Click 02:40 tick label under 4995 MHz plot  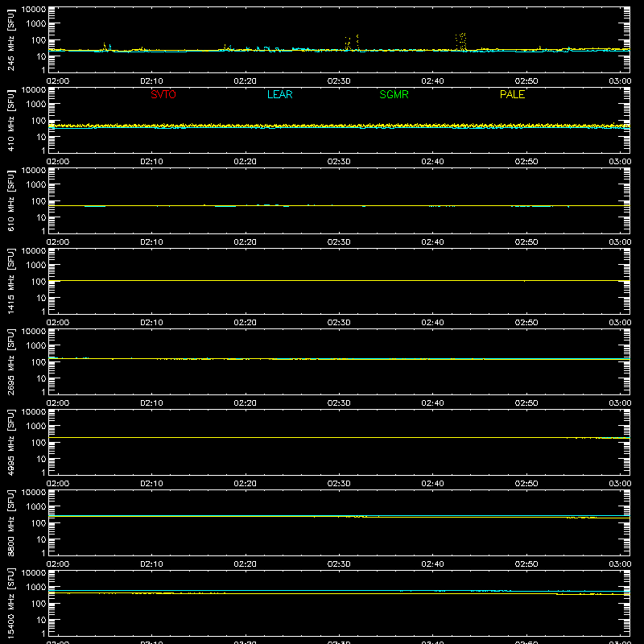[432, 484]
